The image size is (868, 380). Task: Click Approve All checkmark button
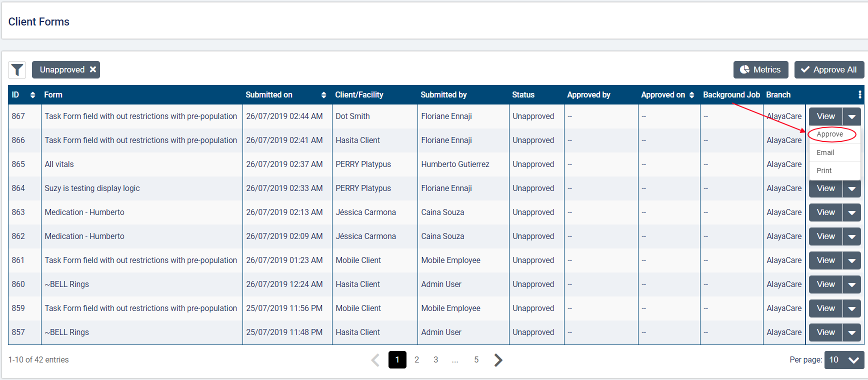pos(828,70)
